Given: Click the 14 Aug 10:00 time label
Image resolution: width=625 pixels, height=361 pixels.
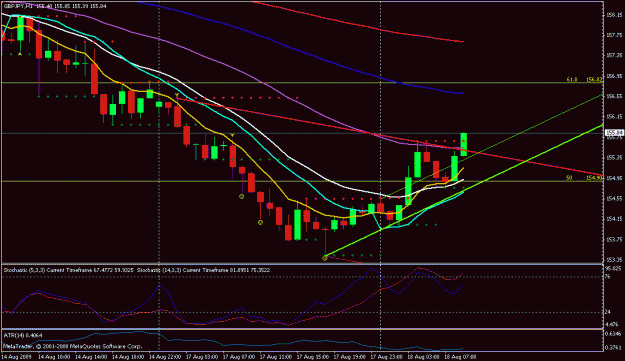Looking at the screenshot, I should coord(54,356).
